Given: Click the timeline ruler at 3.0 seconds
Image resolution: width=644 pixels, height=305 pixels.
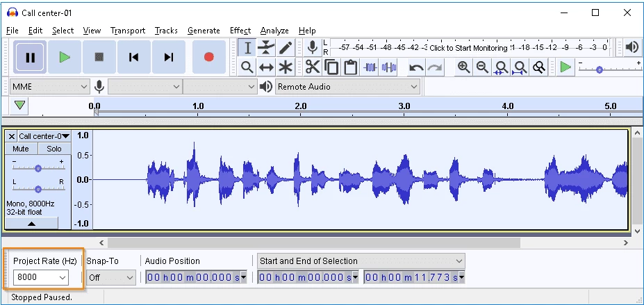Looking at the screenshot, I should pos(404,107).
